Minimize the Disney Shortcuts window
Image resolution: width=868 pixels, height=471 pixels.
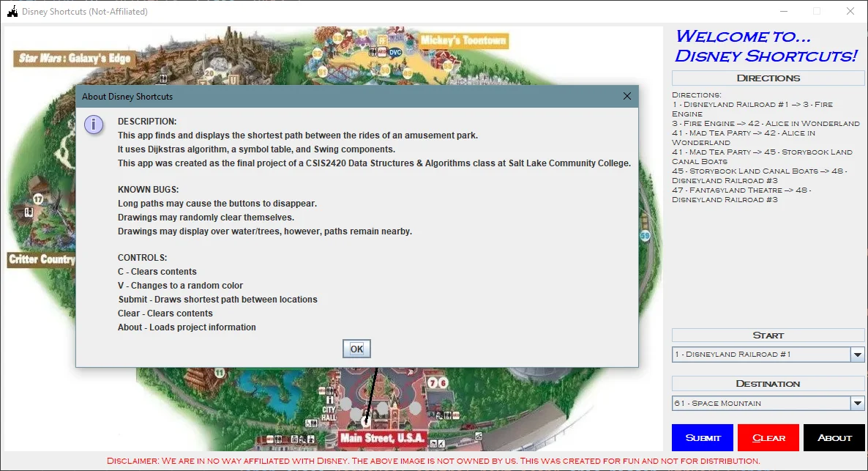point(784,11)
